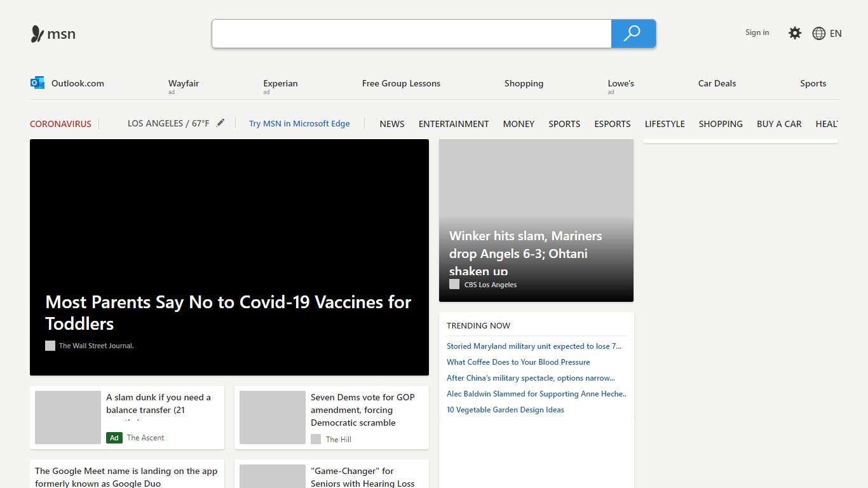Open the Sports shortcut link
The image size is (868, 488).
point(813,83)
